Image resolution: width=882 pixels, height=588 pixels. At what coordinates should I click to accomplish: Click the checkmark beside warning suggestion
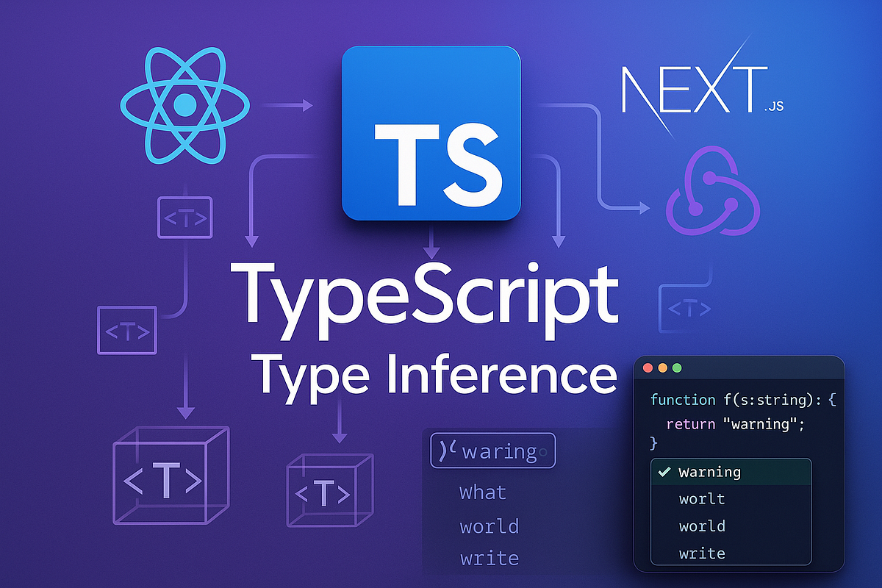tap(664, 472)
